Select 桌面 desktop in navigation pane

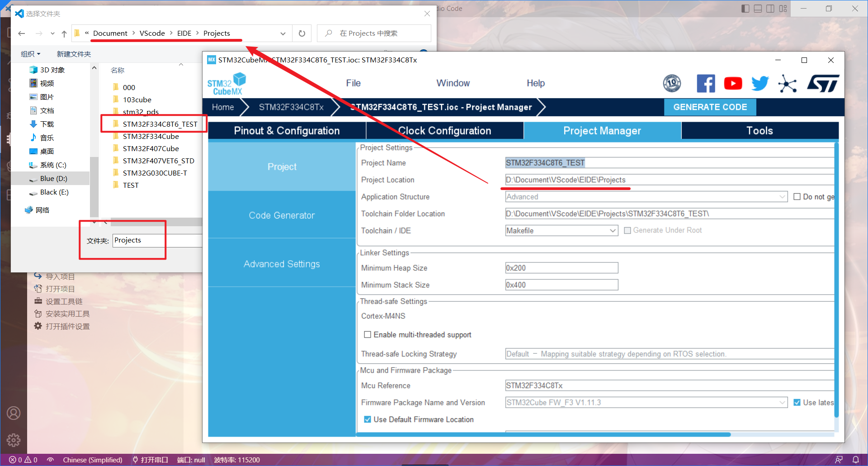click(x=47, y=152)
